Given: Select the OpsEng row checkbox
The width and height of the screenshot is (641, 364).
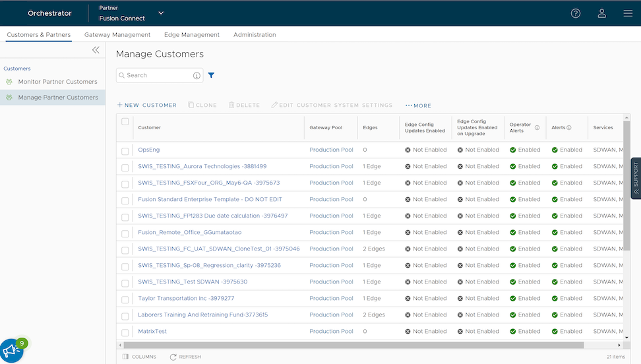Looking at the screenshot, I should pyautogui.click(x=125, y=150).
